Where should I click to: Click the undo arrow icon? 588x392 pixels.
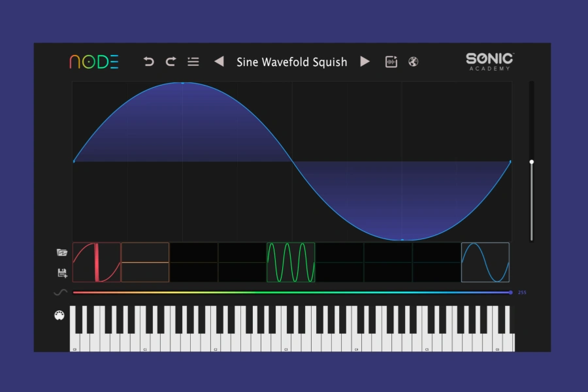tap(149, 61)
